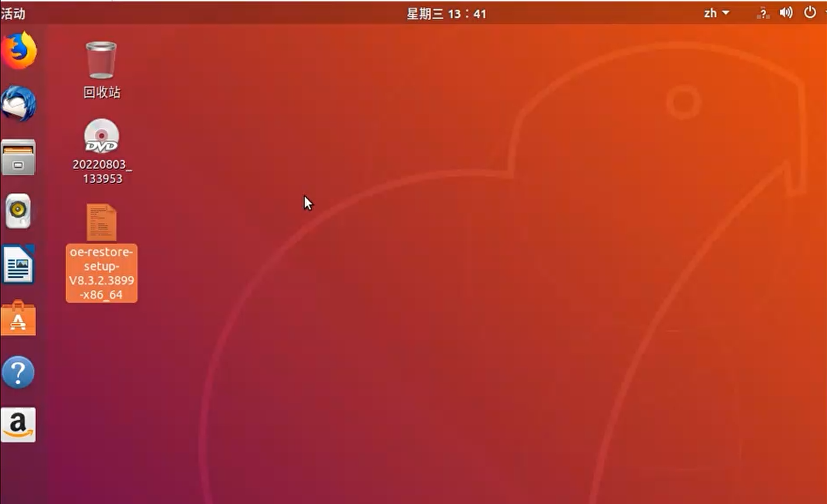827x504 pixels.
Task: Open the power button system menu
Action: coord(809,13)
